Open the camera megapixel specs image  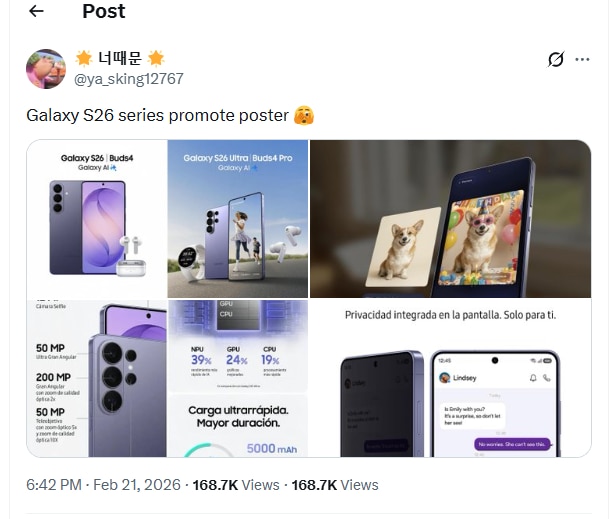tap(96, 378)
